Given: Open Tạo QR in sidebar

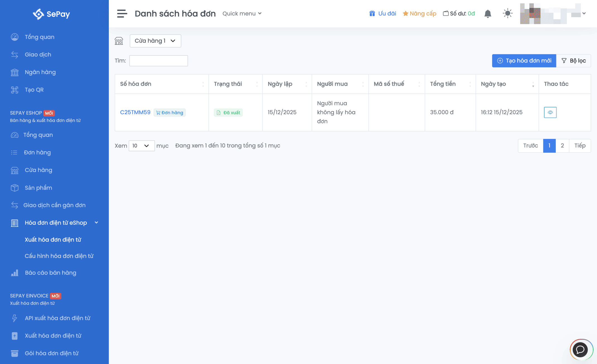Looking at the screenshot, I should pos(34,90).
